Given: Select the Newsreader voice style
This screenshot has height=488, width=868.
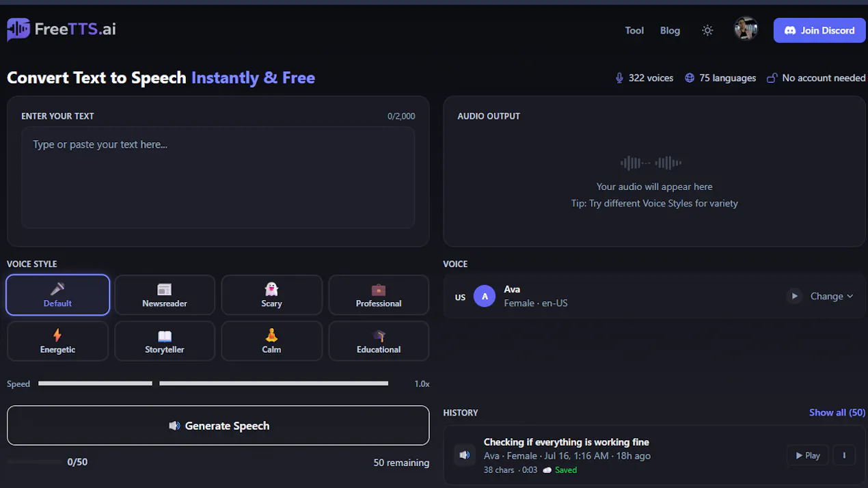Looking at the screenshot, I should click(x=165, y=295).
